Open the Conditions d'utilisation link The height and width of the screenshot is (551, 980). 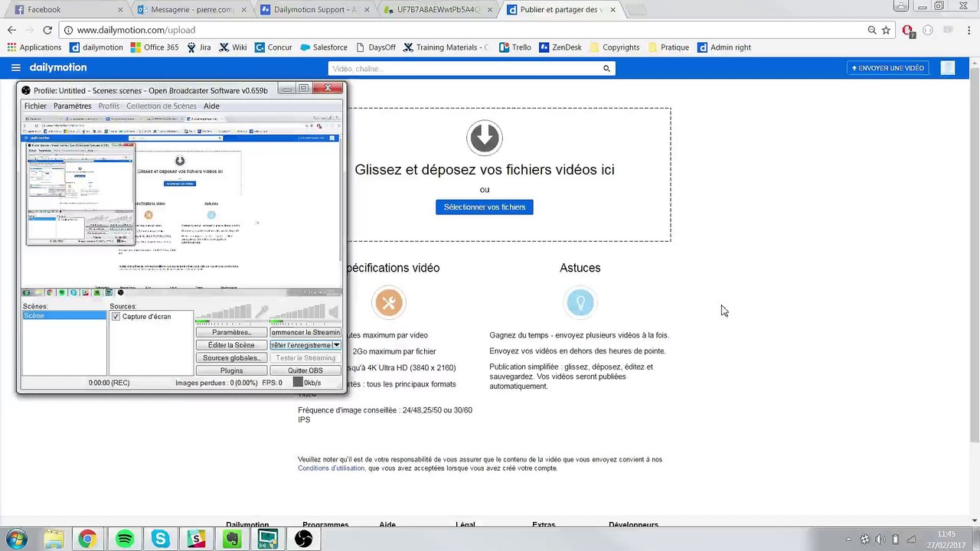pyautogui.click(x=331, y=468)
